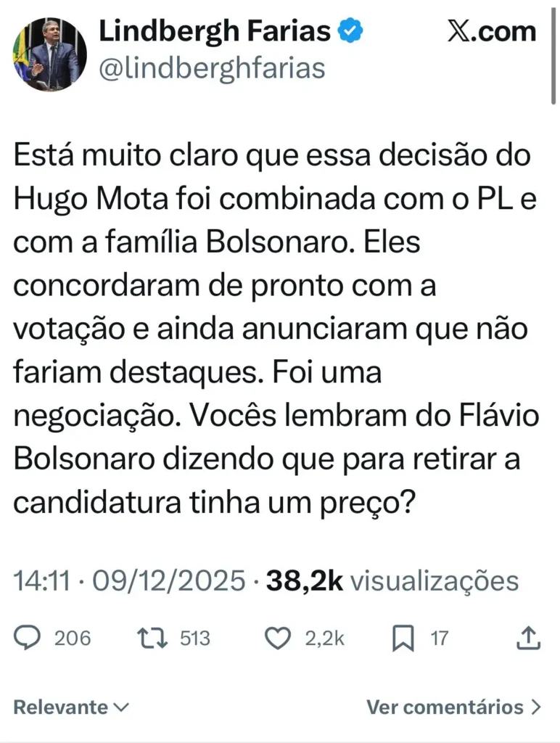Image resolution: width=560 pixels, height=743 pixels.
Task: Open the 38,2k visualizações link
Action: 395,580
